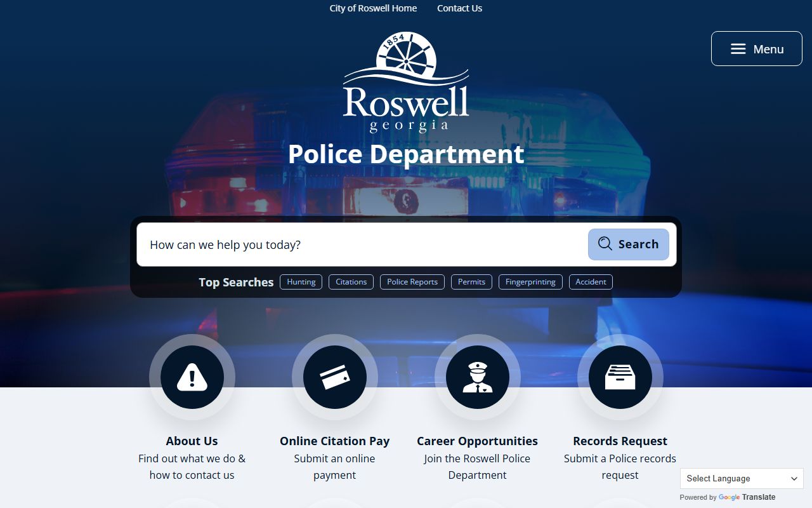Expand the Select Language dropdown
Screen dimensions: 812x508
(742, 478)
